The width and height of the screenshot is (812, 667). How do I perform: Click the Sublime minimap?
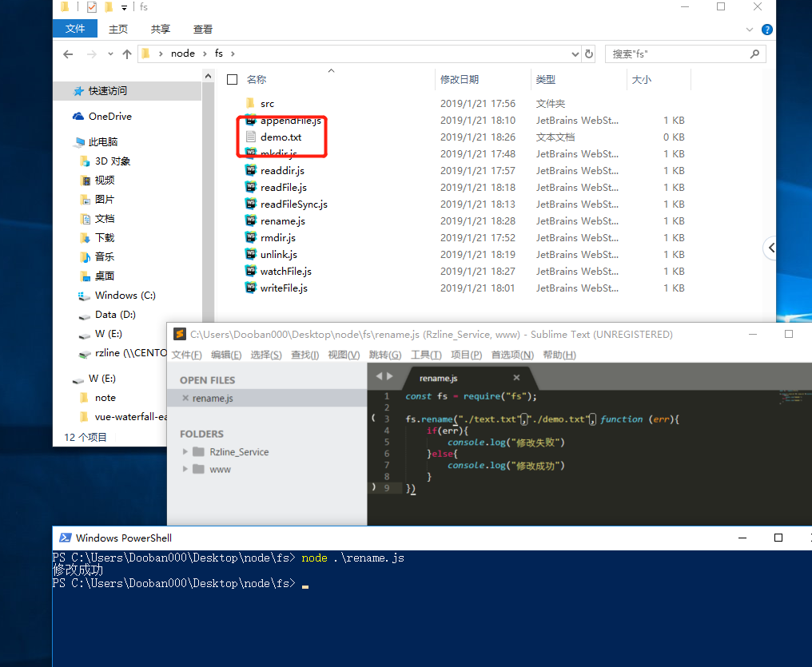tap(794, 396)
